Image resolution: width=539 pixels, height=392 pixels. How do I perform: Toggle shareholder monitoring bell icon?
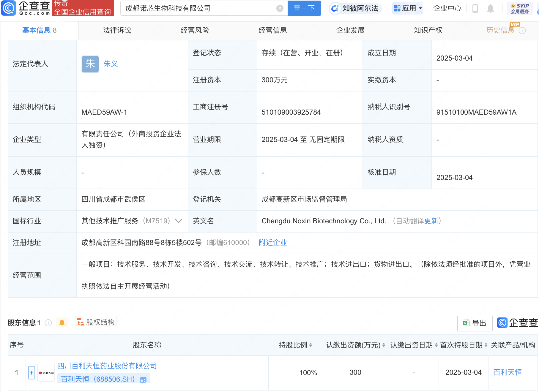(x=62, y=323)
